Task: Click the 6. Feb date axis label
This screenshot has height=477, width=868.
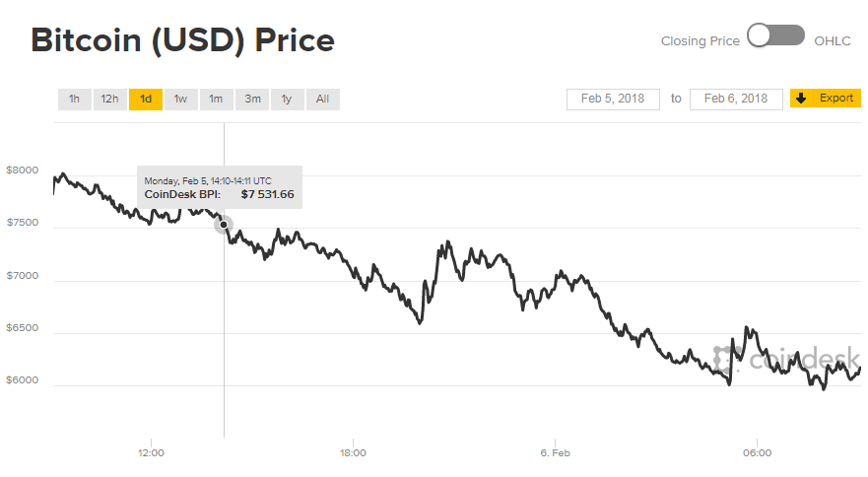Action: [x=555, y=453]
